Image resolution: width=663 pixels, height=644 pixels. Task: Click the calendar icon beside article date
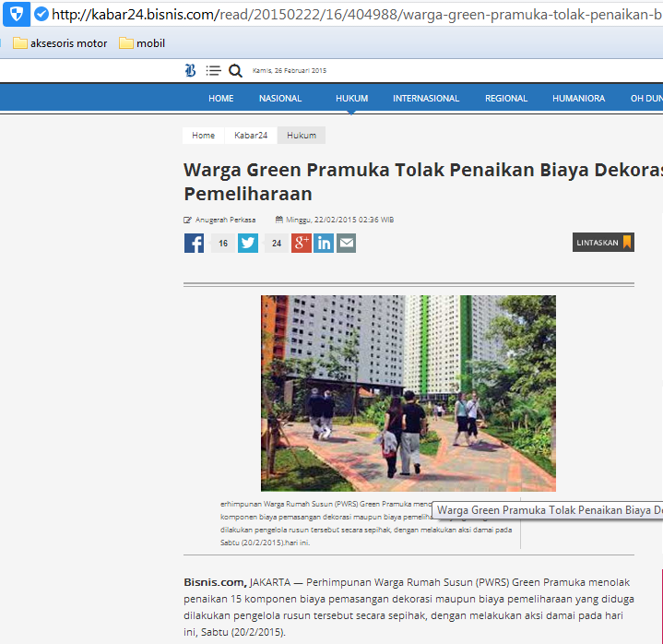point(279,220)
